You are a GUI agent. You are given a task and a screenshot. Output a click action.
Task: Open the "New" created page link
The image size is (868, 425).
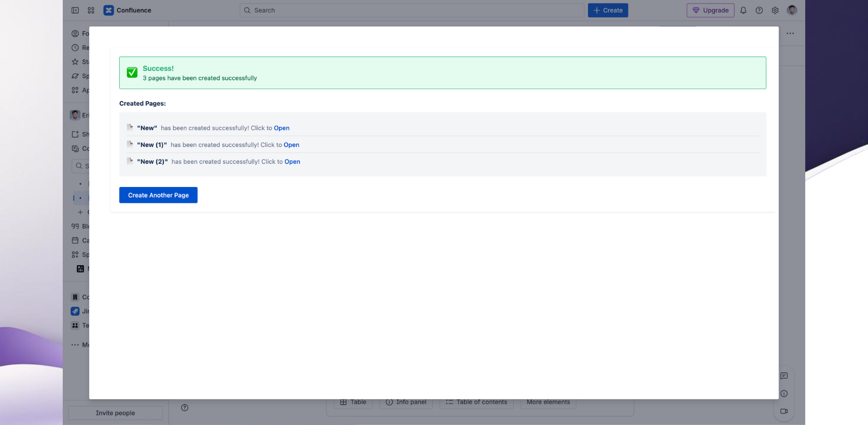[282, 128]
